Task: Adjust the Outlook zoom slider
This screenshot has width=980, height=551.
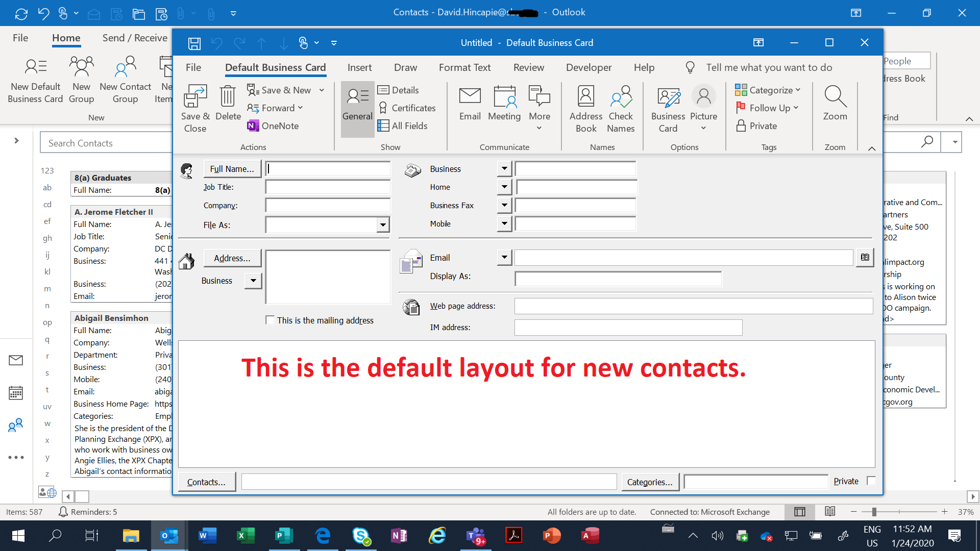Action: (x=874, y=512)
